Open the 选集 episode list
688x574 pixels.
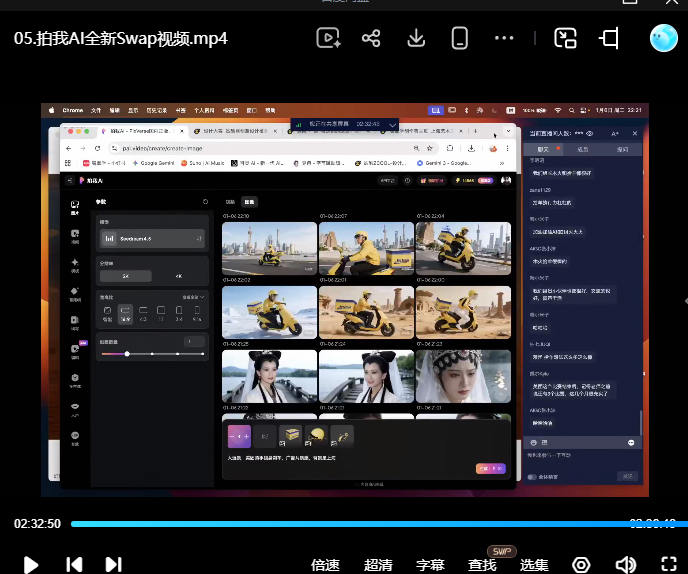[534, 565]
